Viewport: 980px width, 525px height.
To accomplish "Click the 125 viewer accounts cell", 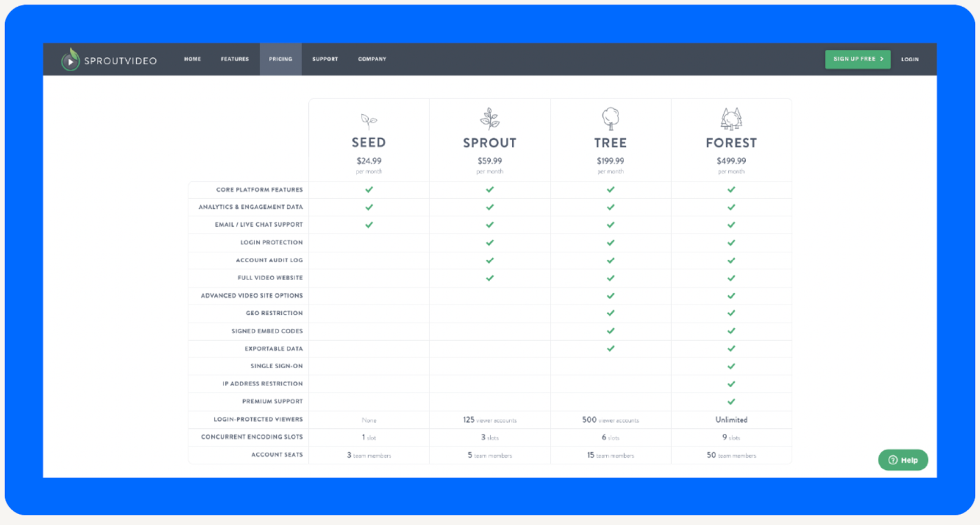I will coord(489,420).
